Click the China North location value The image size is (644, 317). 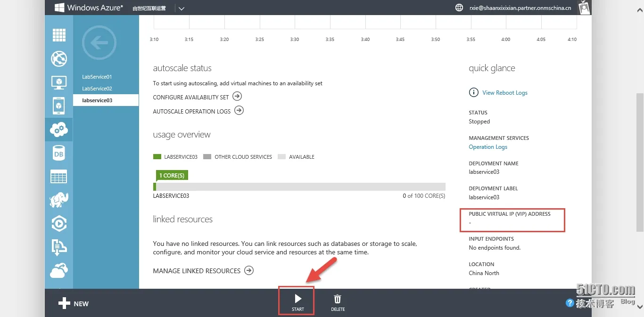click(x=484, y=273)
